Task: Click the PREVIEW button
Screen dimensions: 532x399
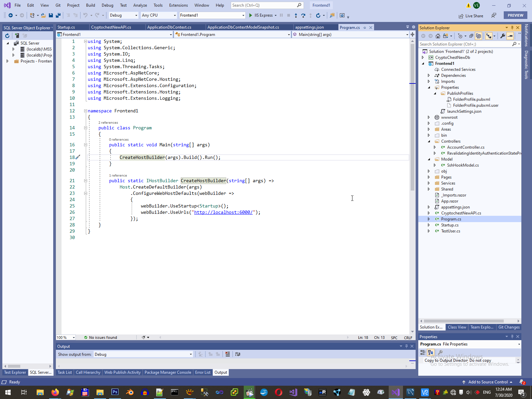Action: (515, 15)
